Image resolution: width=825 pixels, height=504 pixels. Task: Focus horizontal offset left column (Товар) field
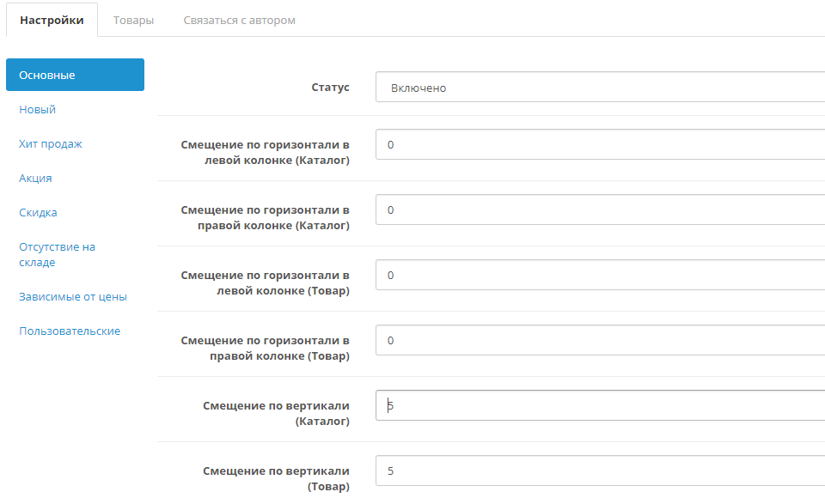point(600,276)
